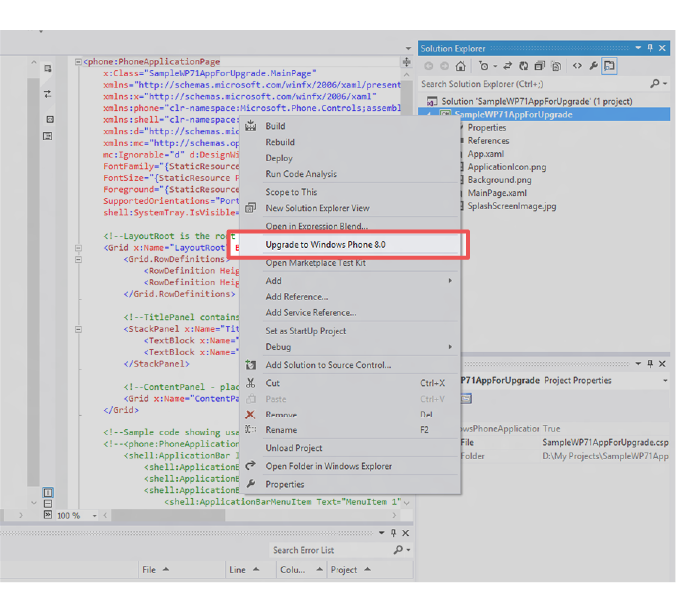Collapse the Grid.RowDefinitions code region

click(78, 260)
